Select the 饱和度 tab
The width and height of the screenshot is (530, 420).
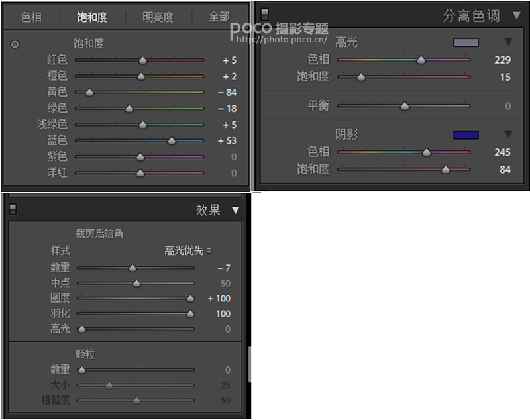coord(92,17)
